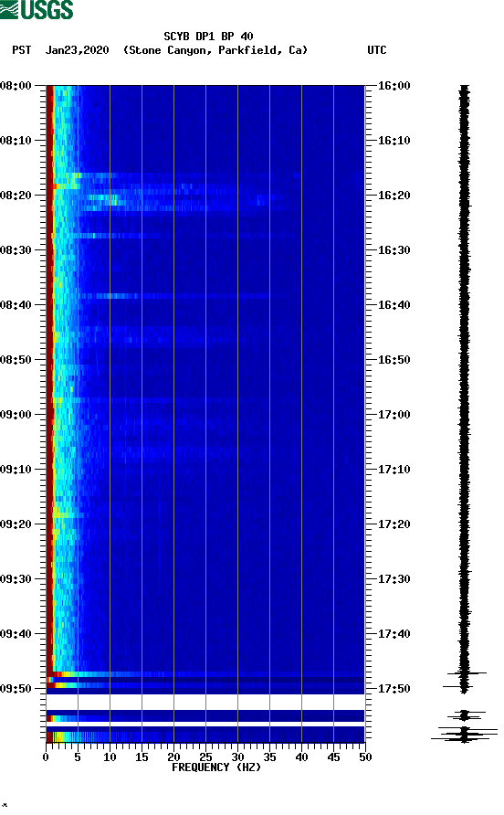Screen dimensions: 504x815
Task: Click the UTC timezone label
Action: (x=377, y=50)
